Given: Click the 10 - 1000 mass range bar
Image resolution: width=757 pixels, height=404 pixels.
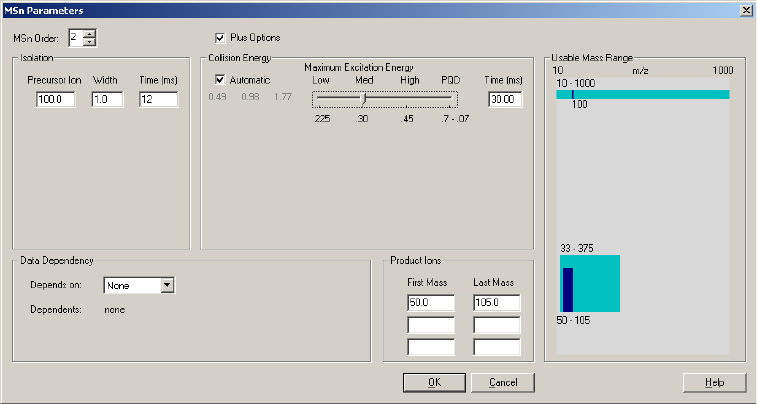Looking at the screenshot, I should click(x=643, y=94).
